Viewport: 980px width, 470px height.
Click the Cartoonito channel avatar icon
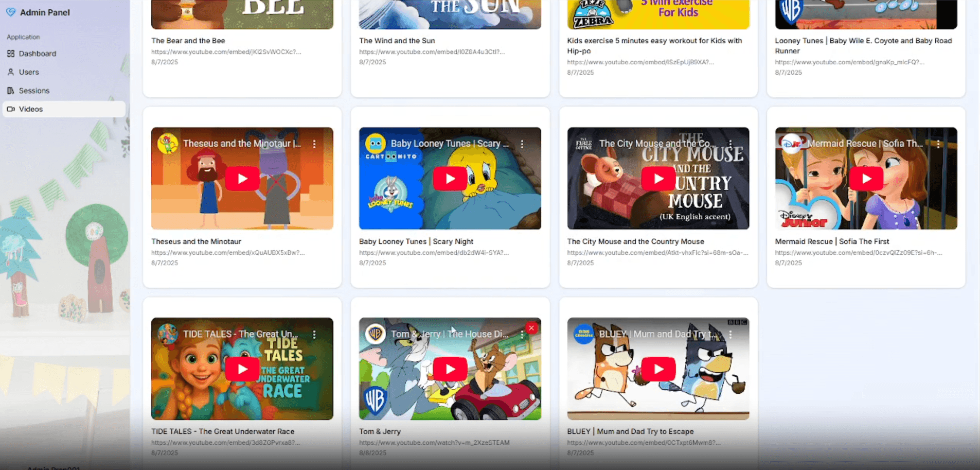pyautogui.click(x=375, y=144)
